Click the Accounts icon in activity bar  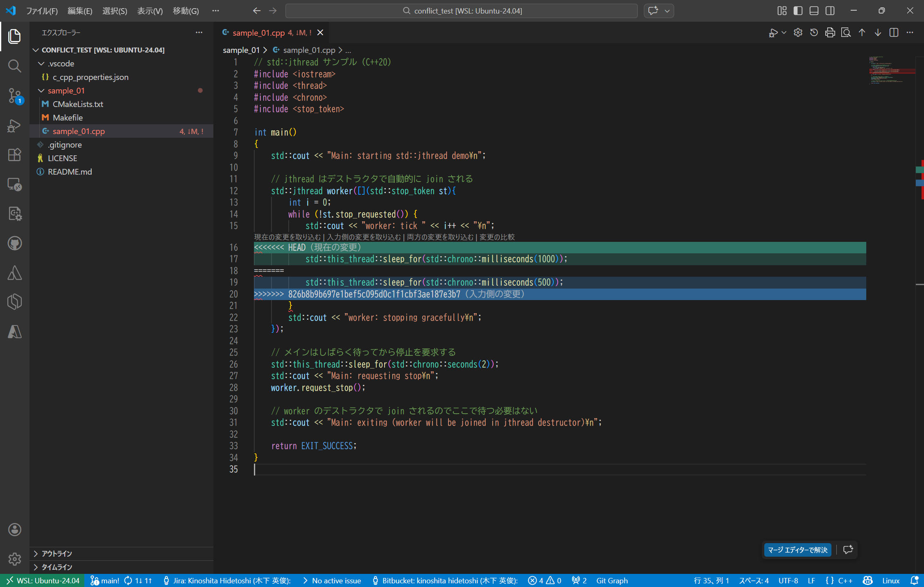click(x=15, y=530)
